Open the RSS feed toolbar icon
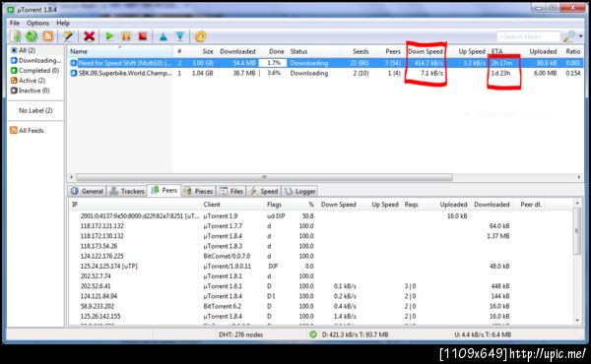This screenshot has height=364, width=591. coord(48,36)
